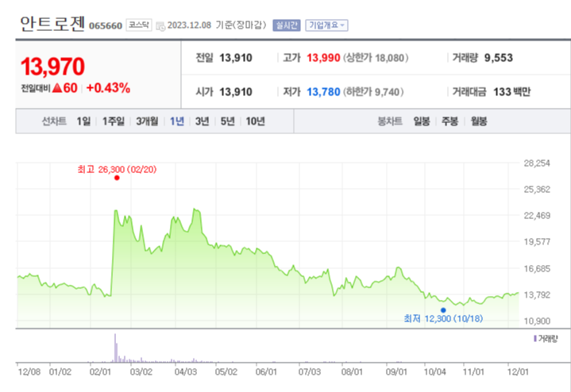Switch to 일봉 daily candle chart
Screen dimensions: 571x392
click(422, 121)
